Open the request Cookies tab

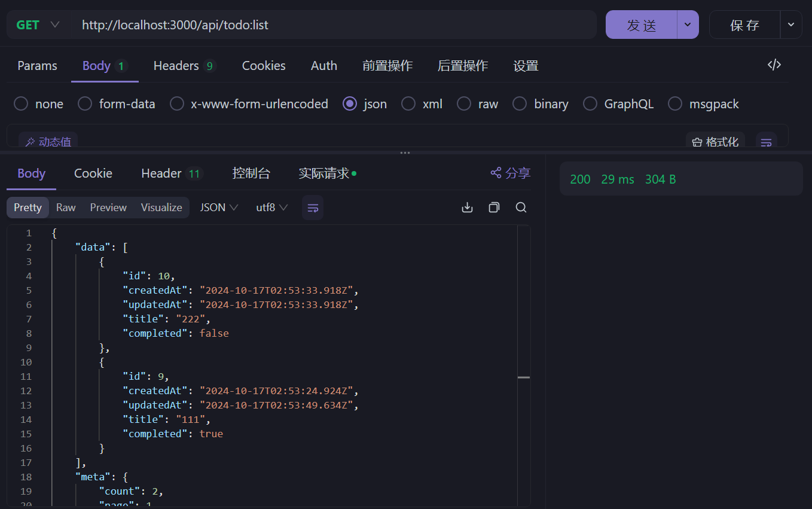coord(264,66)
